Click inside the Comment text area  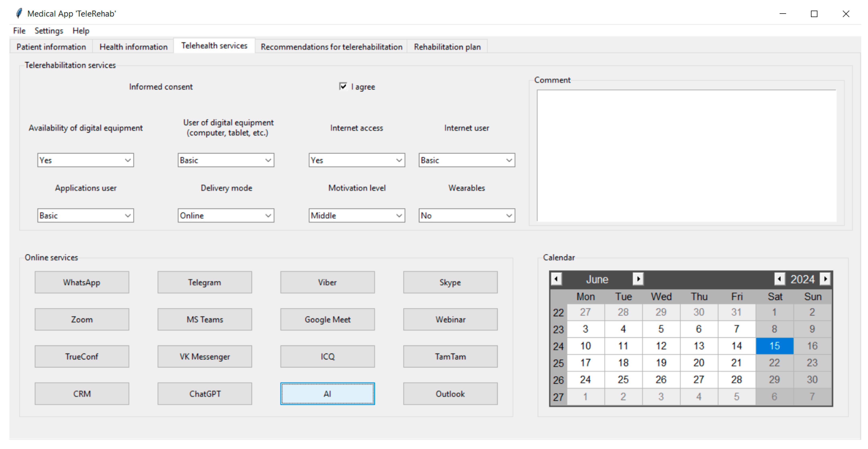(686, 155)
